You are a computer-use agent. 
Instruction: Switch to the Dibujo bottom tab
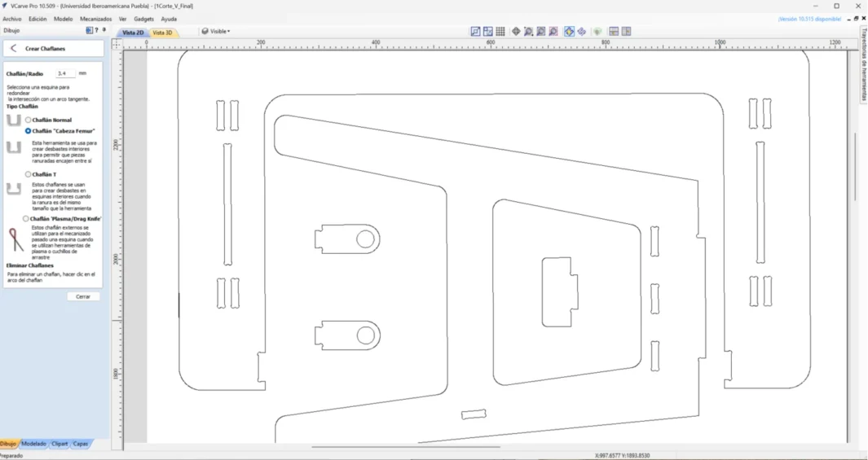8,444
